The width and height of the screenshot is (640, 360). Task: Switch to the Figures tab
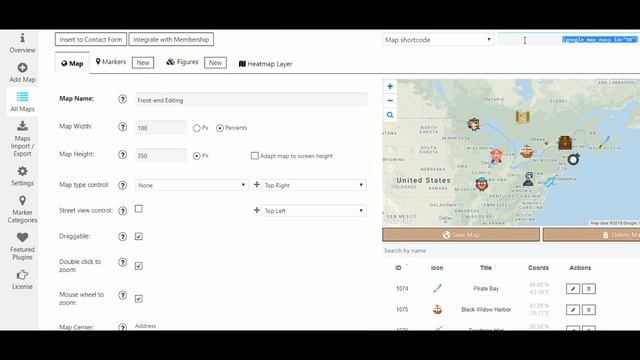[x=182, y=62]
